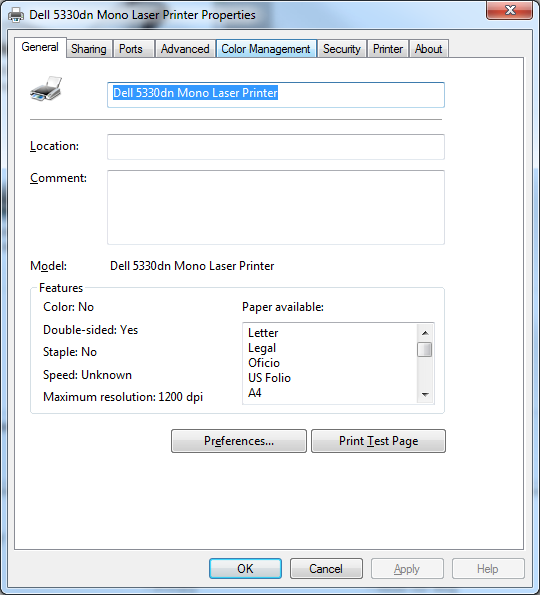The image size is (540, 595).
Task: Click 'Maximum resolution: 1200 dpi' text
Action: click(x=123, y=397)
